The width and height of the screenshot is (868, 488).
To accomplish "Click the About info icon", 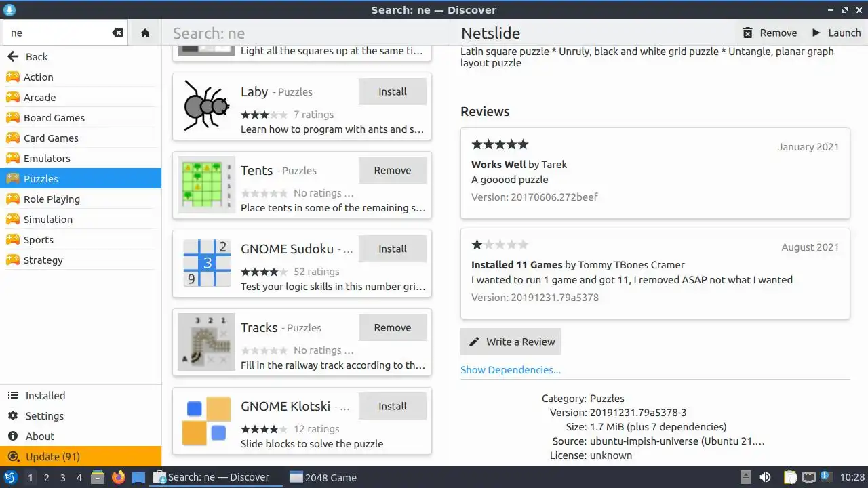I will [x=12, y=436].
